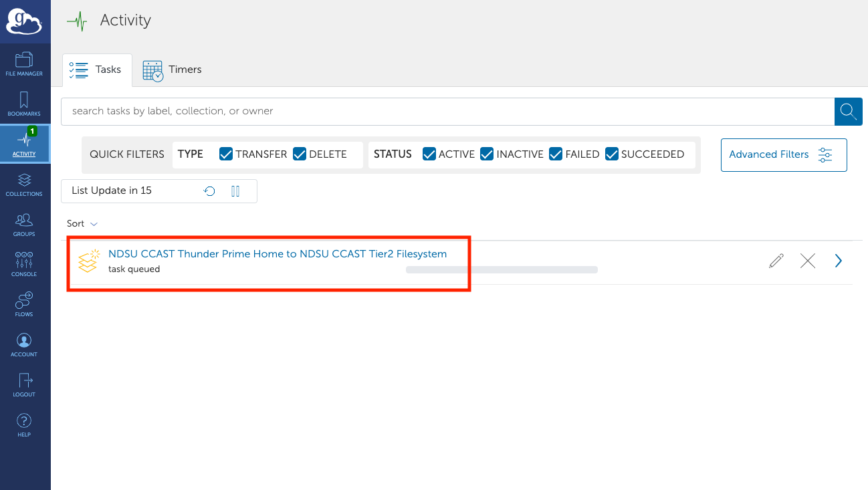Open Help in sidebar
Image resolution: width=868 pixels, height=490 pixels.
24,424
